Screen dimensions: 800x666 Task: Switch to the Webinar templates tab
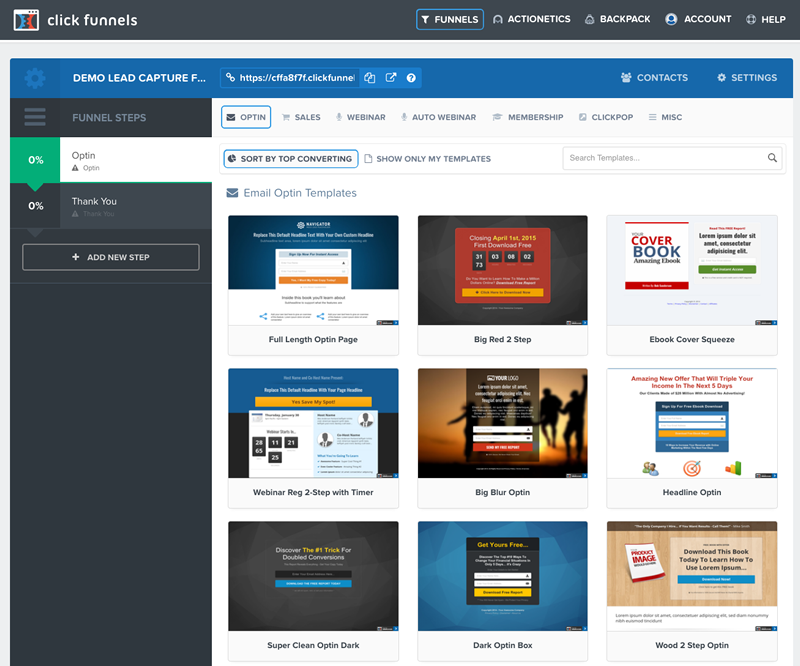(361, 117)
